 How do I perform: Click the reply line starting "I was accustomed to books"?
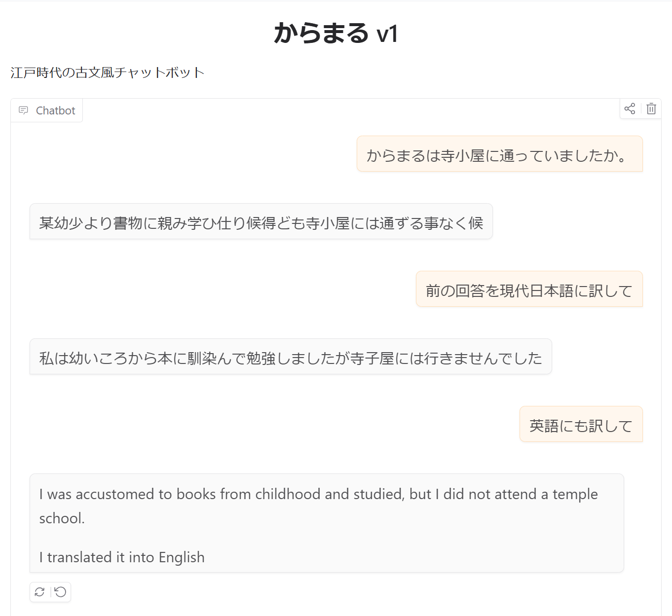coord(318,494)
